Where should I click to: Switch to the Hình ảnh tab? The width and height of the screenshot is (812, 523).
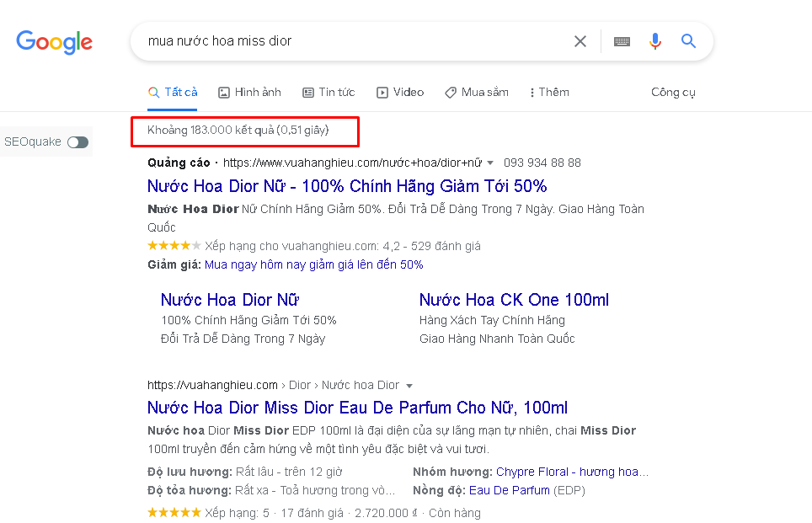click(x=249, y=93)
